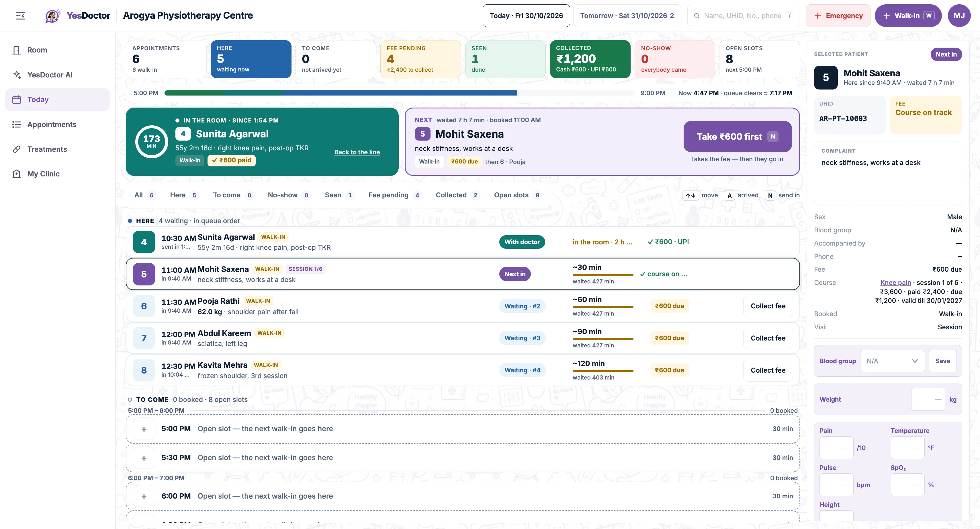The image size is (980, 529).
Task: Add walk-in at 6:00 PM open slot plus
Action: pyautogui.click(x=144, y=496)
